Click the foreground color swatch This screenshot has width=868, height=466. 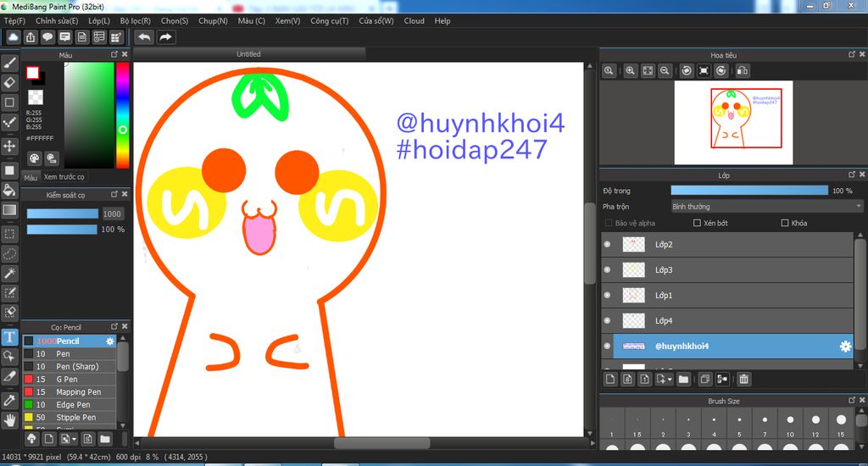(x=33, y=73)
